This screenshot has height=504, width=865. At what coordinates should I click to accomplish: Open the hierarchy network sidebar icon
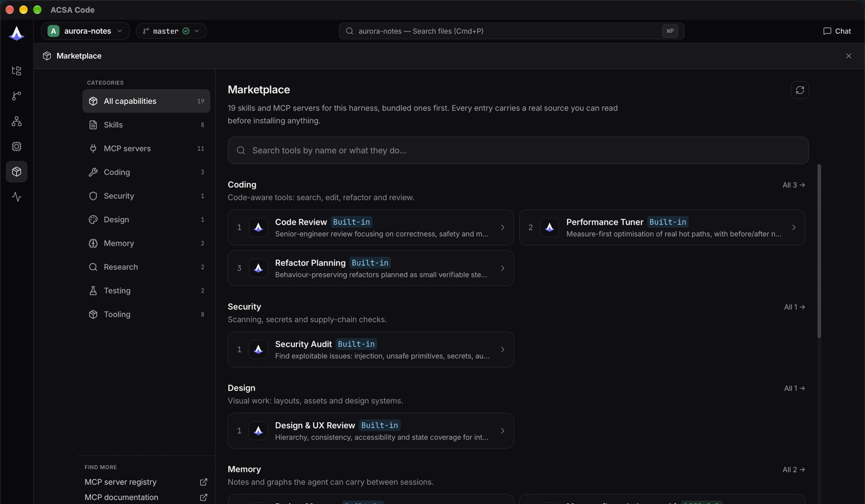tap(16, 121)
